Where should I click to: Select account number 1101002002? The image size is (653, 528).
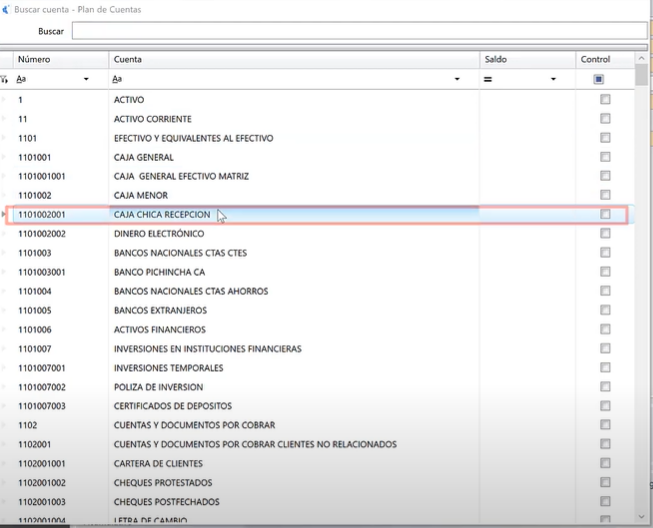click(42, 234)
